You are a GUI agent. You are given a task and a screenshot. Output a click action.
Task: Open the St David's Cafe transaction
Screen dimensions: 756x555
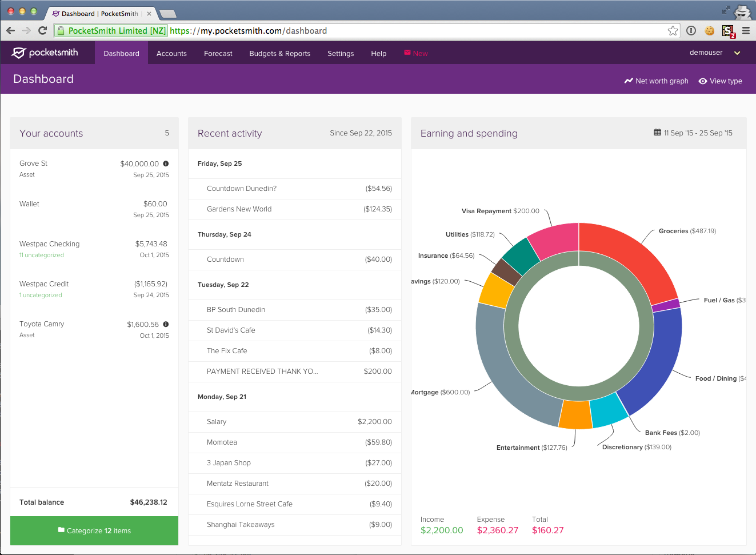pos(295,330)
